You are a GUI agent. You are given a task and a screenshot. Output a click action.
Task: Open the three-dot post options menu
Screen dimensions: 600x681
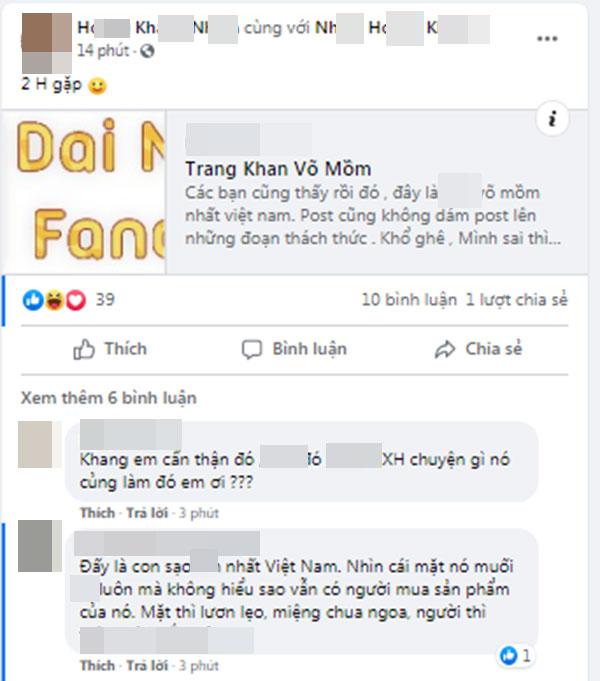click(547, 39)
